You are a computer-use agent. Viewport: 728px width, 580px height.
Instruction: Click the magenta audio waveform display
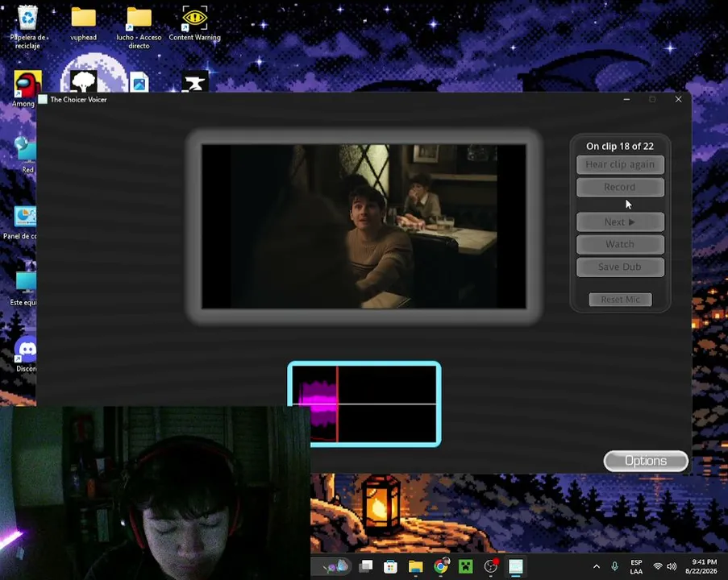(364, 404)
